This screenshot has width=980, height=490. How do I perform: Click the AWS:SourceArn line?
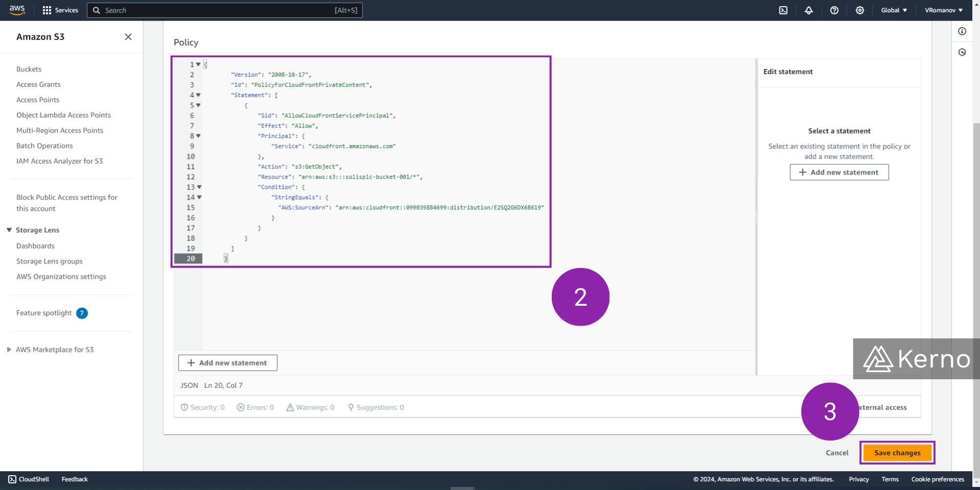coord(411,207)
